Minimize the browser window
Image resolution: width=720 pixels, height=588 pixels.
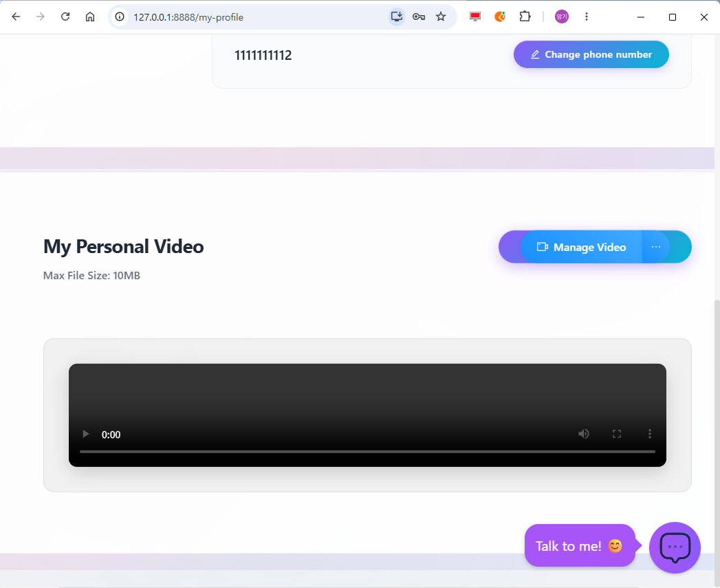click(641, 17)
